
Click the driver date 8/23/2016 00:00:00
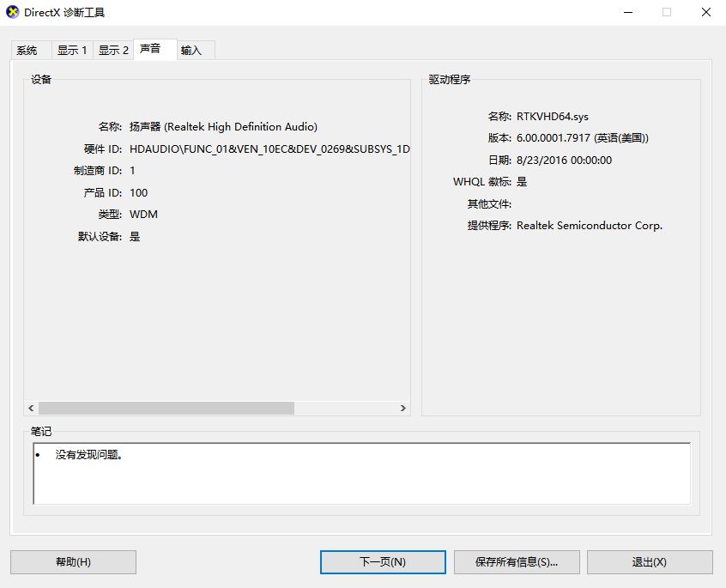[564, 161]
